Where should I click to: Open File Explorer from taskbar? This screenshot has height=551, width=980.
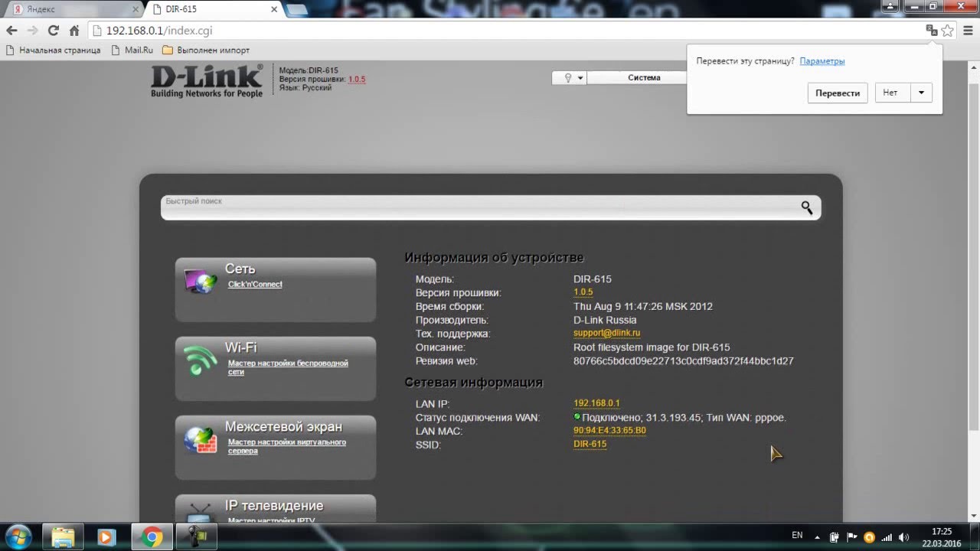coord(63,537)
